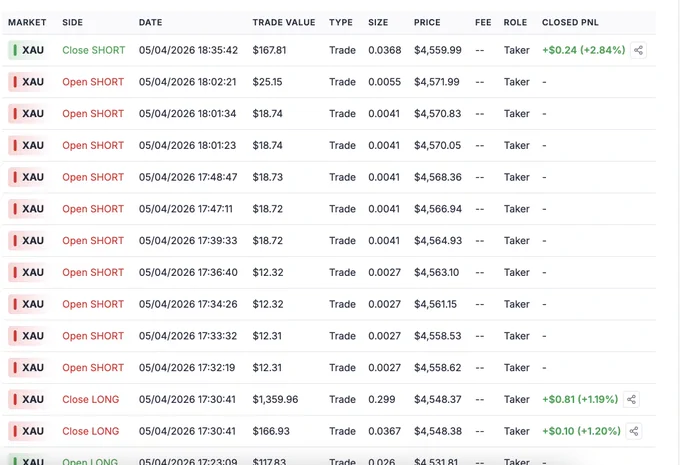This screenshot has height=465, width=680.
Task: Select price $4,548.38
Action: click(x=438, y=431)
